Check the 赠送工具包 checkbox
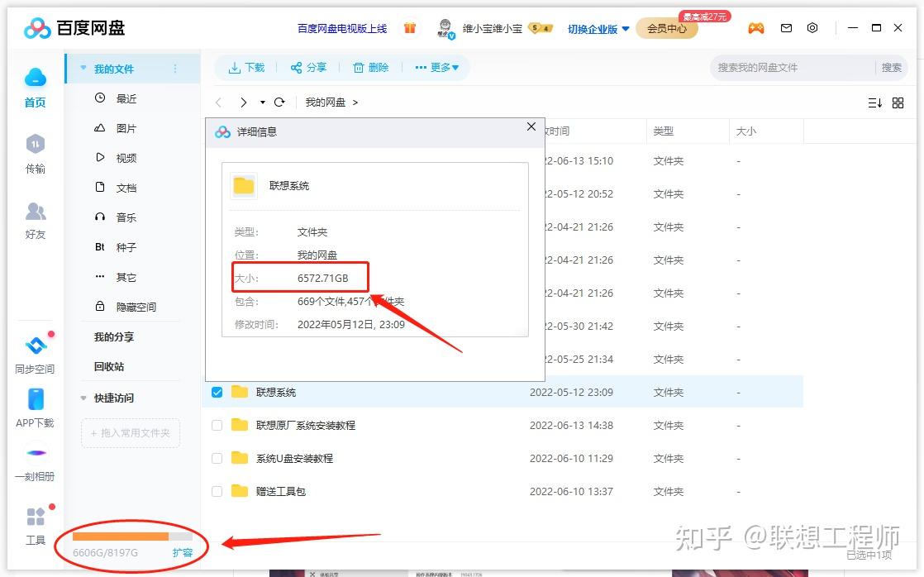This screenshot has width=924, height=577. pos(217,491)
